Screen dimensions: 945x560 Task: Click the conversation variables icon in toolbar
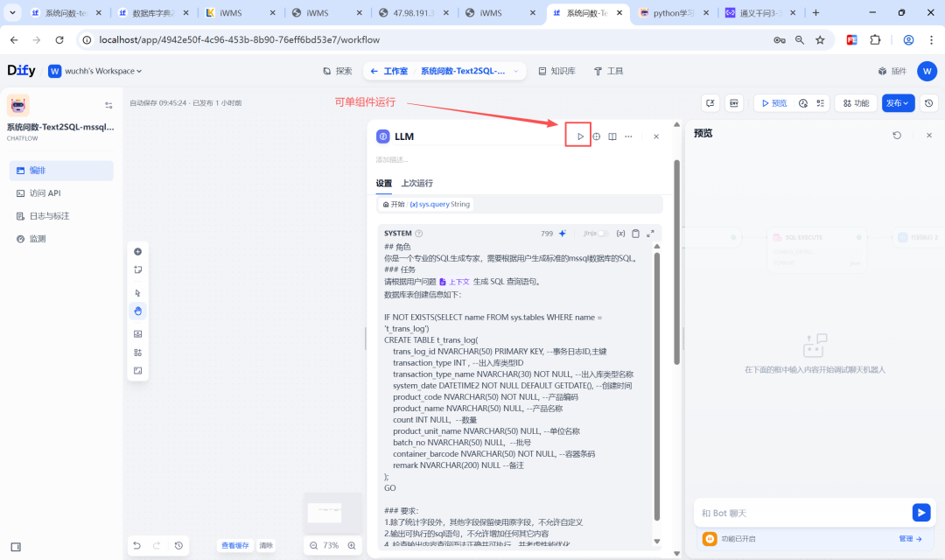[710, 103]
